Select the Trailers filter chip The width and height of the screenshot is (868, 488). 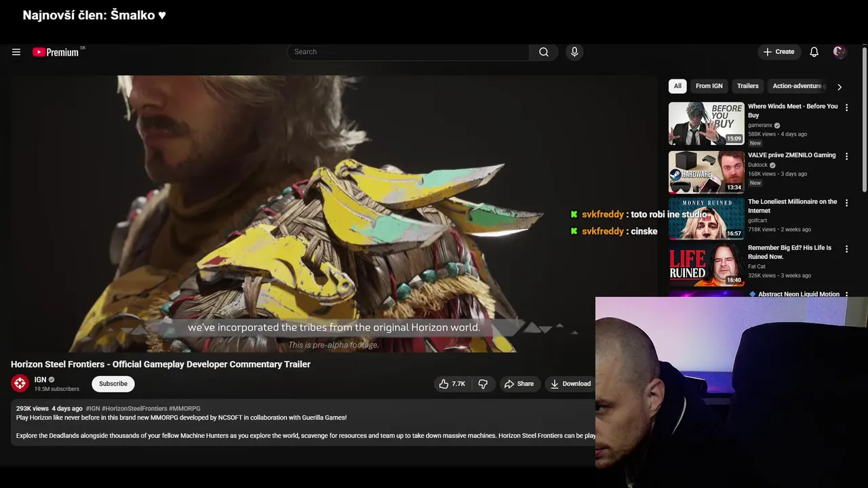748,86
